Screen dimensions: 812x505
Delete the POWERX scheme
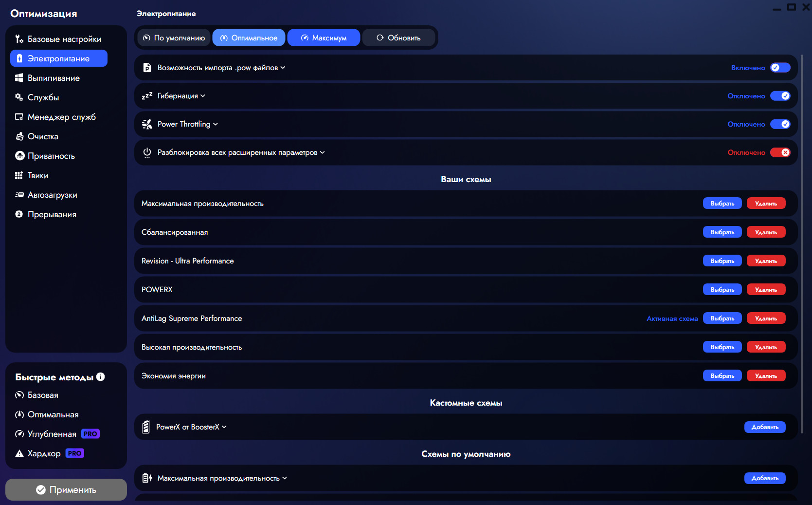coord(766,290)
